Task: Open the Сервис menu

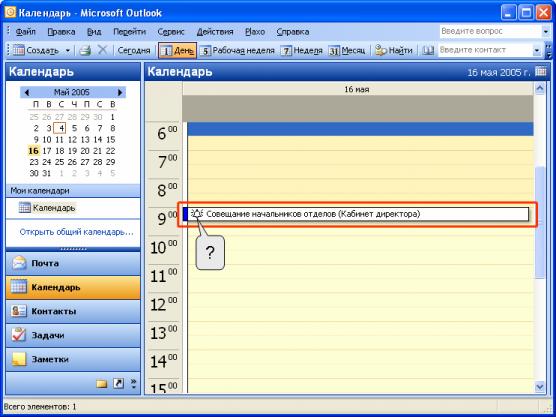Action: pos(171,32)
